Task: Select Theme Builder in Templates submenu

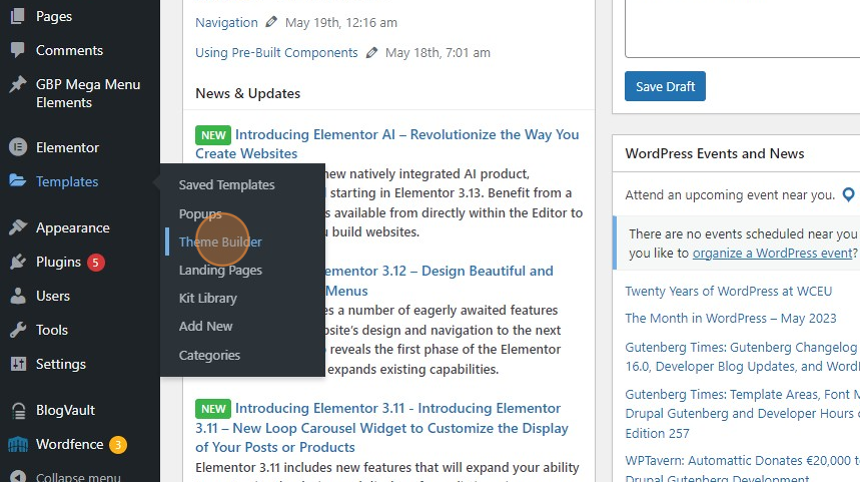Action: tap(220, 242)
